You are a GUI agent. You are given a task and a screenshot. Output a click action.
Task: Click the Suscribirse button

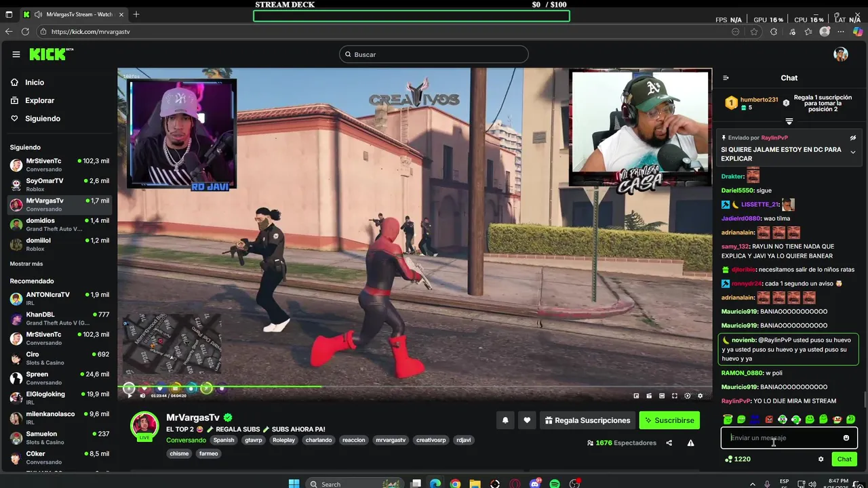click(x=669, y=420)
